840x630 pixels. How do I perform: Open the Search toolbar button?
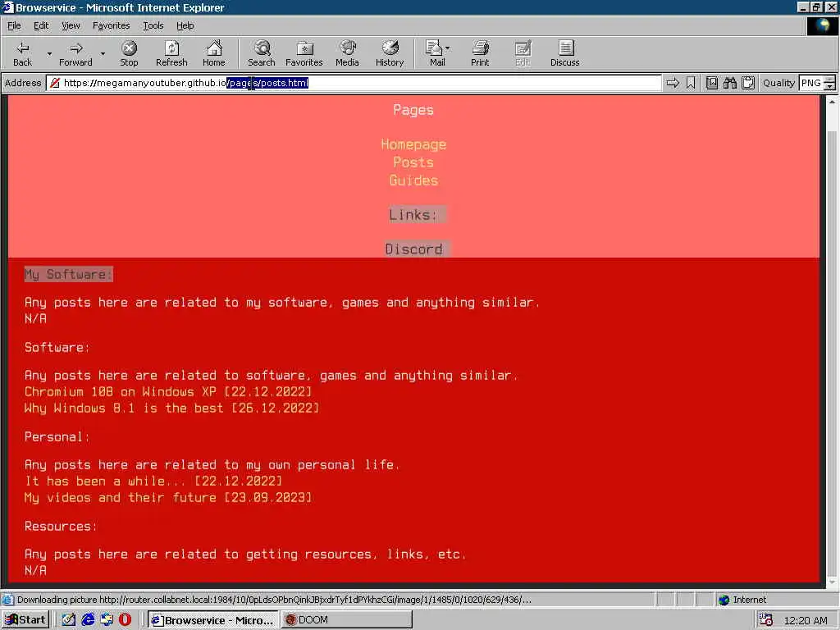pos(262,53)
